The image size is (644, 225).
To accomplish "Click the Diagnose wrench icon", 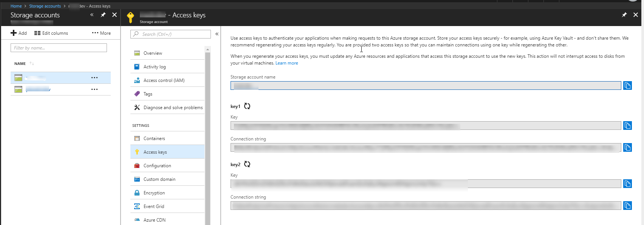I will coord(137,108).
